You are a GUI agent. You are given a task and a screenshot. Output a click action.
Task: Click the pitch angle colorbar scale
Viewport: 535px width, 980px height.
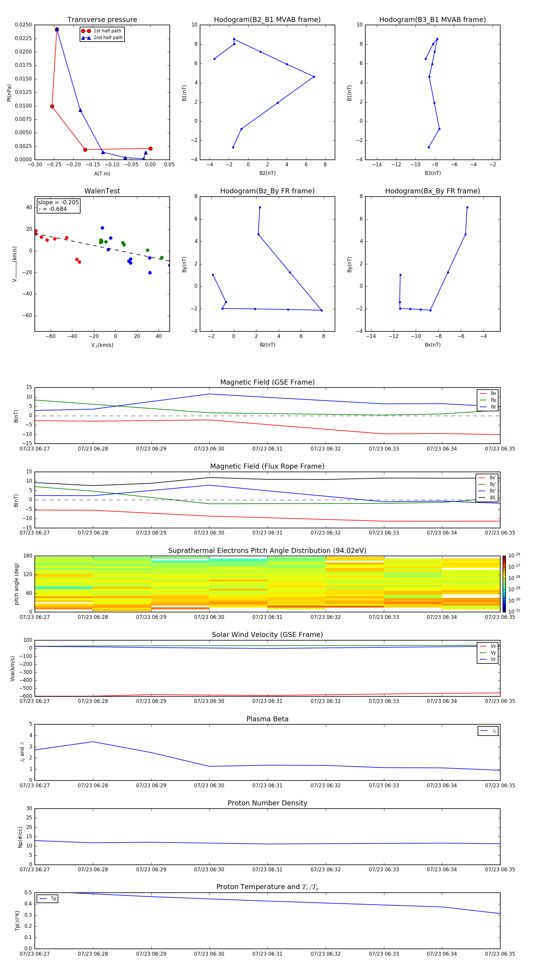click(x=504, y=584)
